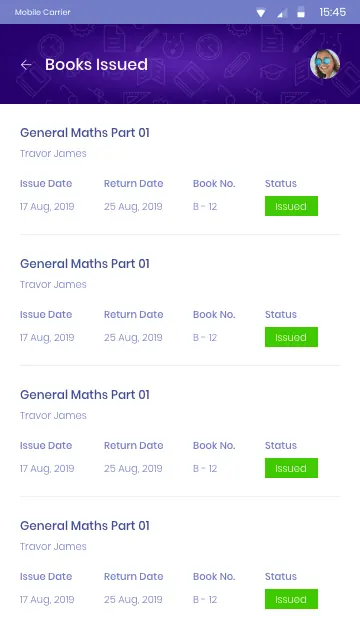Click the second green Issued status button
360x640 pixels.
point(291,337)
